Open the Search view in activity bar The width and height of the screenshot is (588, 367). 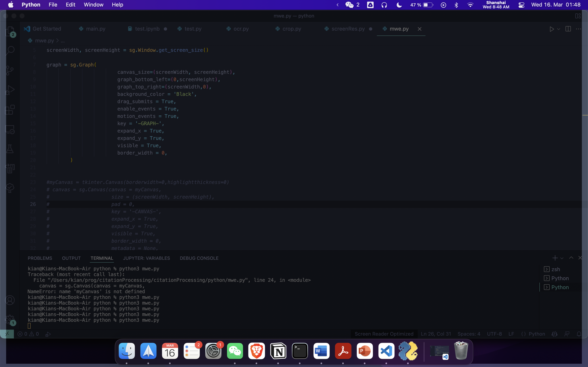pyautogui.click(x=10, y=51)
